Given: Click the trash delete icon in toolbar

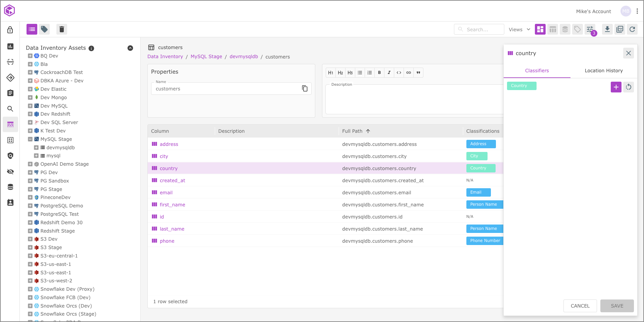Looking at the screenshot, I should click(x=61, y=30).
